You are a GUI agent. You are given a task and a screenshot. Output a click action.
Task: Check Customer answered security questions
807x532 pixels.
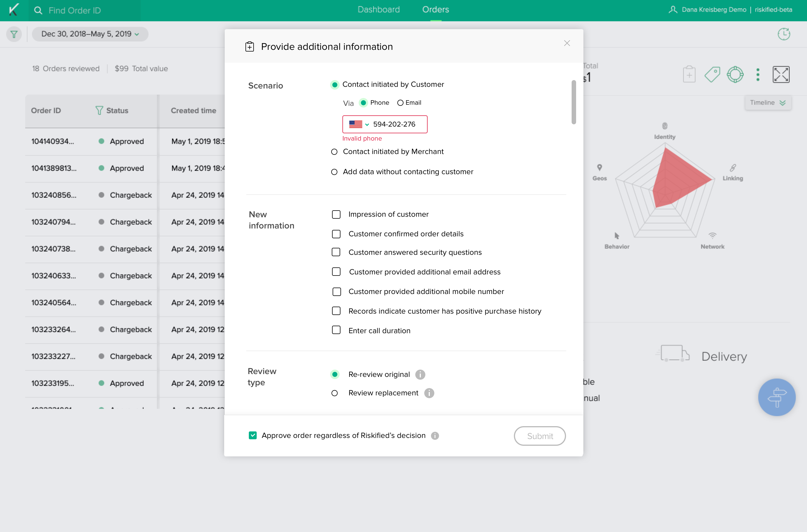point(336,252)
